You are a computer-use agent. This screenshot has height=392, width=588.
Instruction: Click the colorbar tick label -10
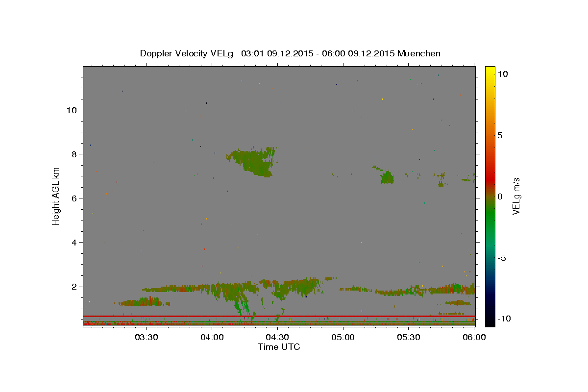click(x=504, y=318)
